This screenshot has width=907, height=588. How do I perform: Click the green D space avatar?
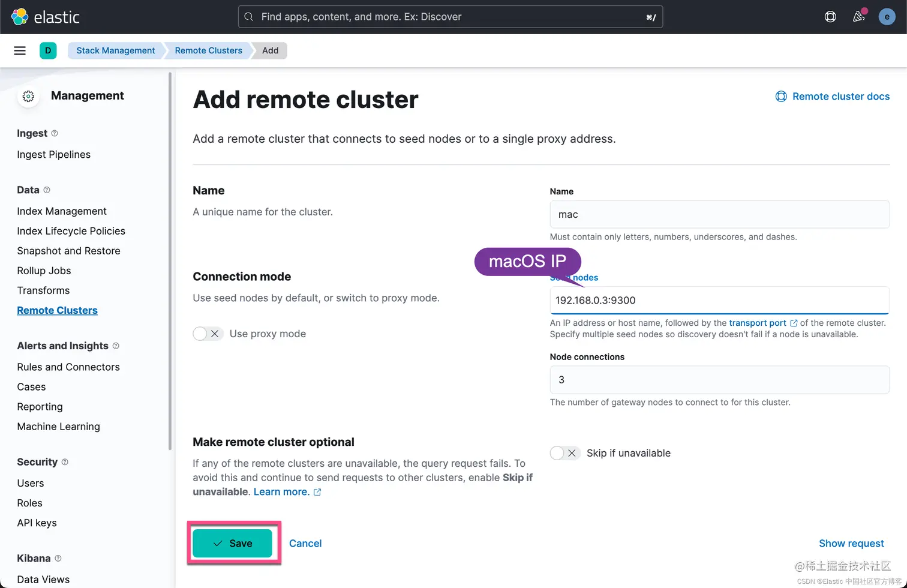(48, 50)
